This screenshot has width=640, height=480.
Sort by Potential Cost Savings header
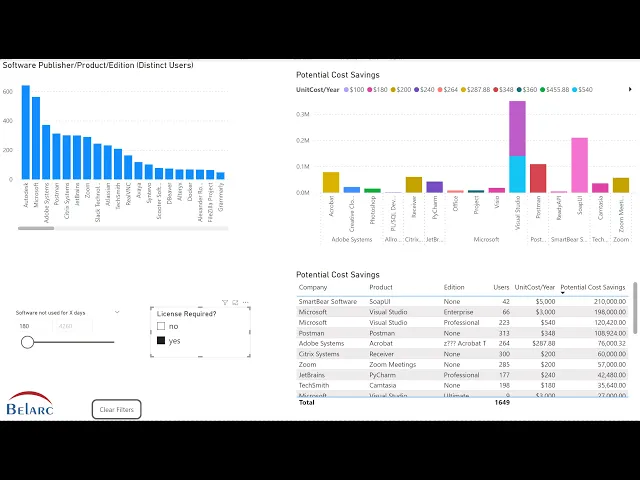tap(593, 287)
